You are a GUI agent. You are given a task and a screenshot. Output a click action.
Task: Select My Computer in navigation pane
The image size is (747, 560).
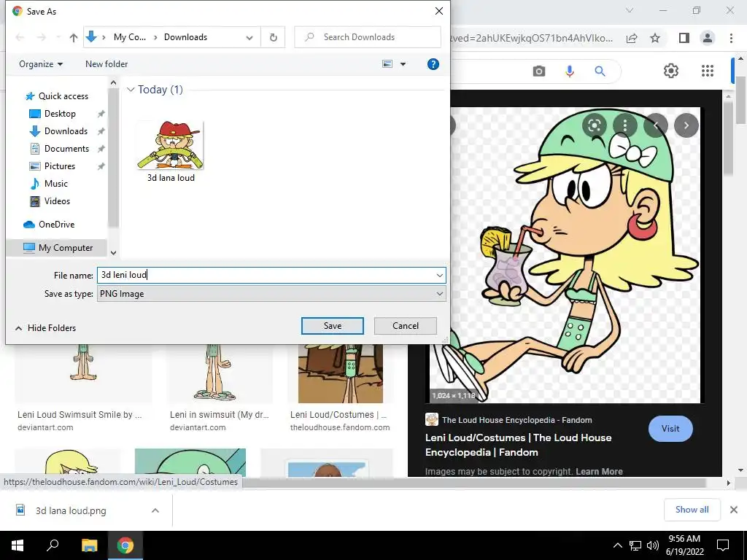click(66, 248)
